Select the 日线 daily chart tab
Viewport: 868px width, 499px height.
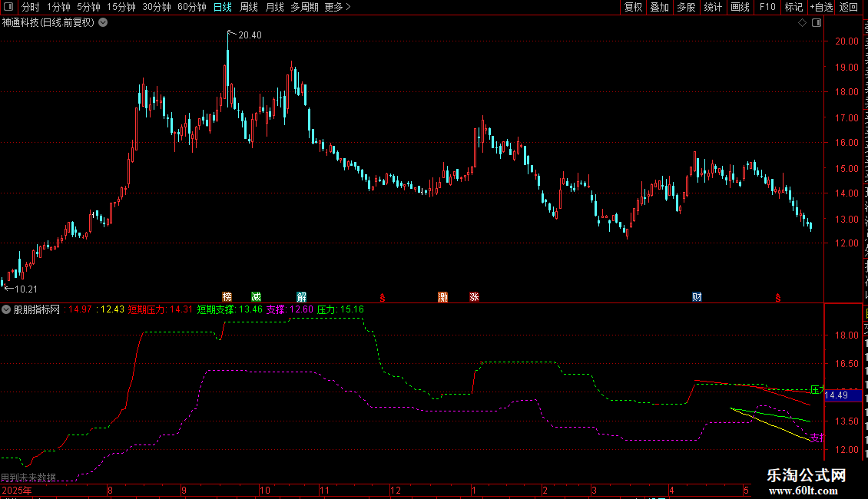coord(223,7)
